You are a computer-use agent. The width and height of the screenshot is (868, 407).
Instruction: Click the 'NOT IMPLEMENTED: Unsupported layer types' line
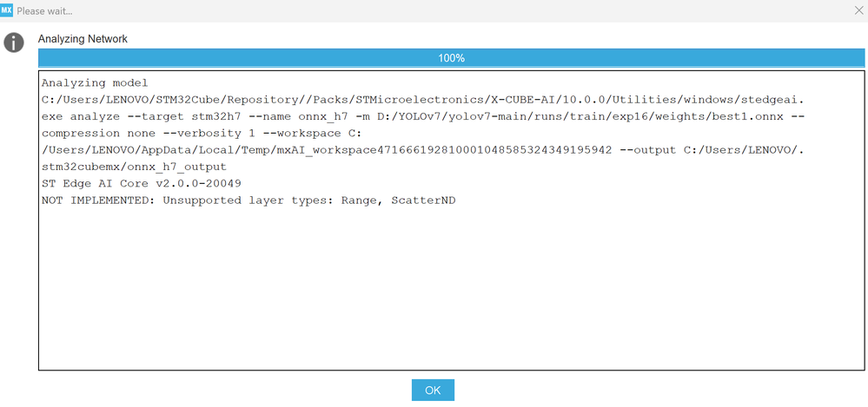pos(248,200)
